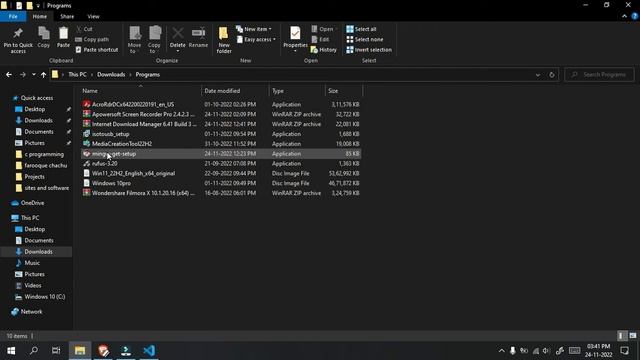Click Select all
The image size is (640, 360).
point(362,29)
